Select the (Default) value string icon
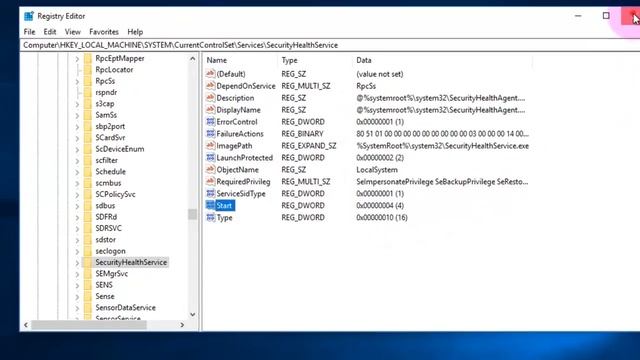 [210, 73]
